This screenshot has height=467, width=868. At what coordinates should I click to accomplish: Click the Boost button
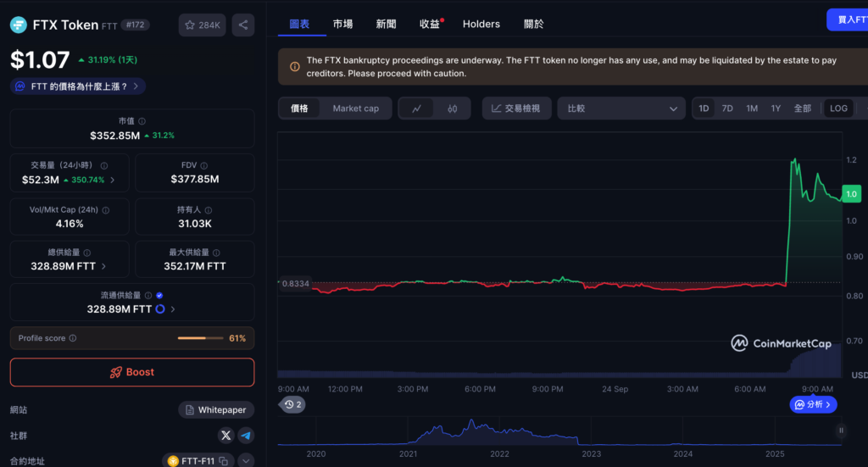point(132,372)
